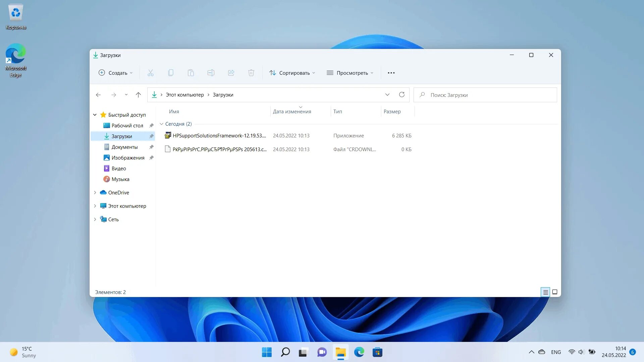Click the Cut scissors icon in toolbar
The height and width of the screenshot is (362, 644).
tap(151, 73)
